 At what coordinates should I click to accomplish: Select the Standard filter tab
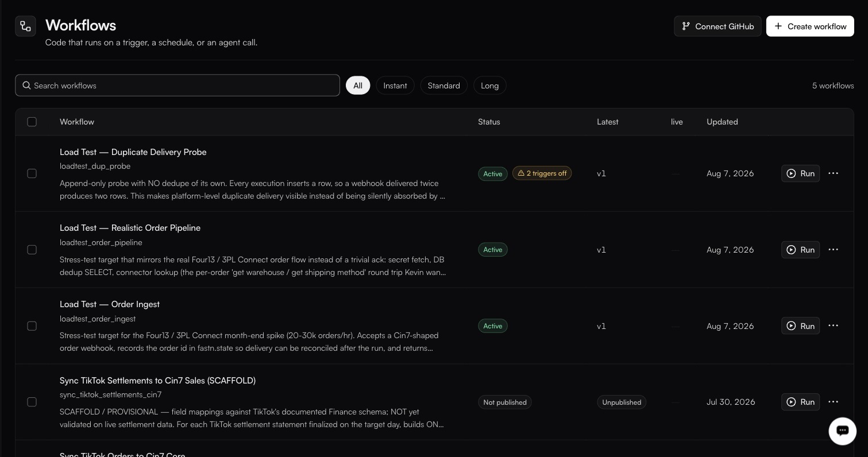(x=444, y=86)
